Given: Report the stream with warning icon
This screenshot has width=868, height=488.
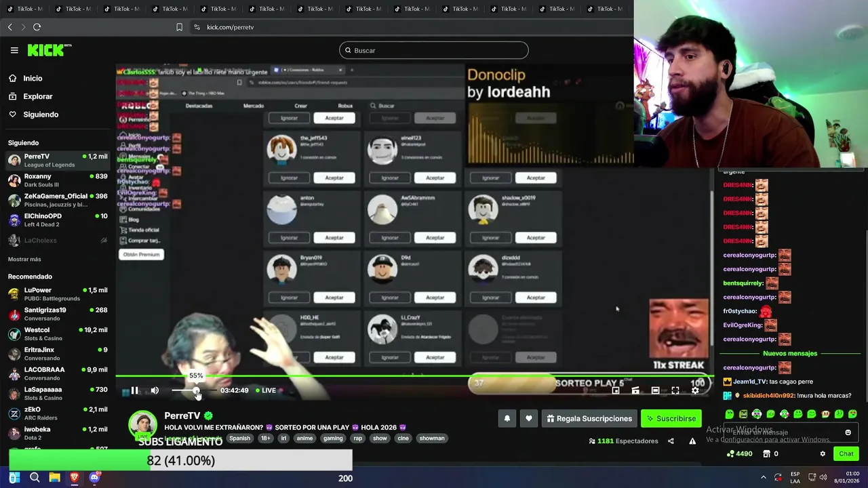Looking at the screenshot, I should [692, 441].
